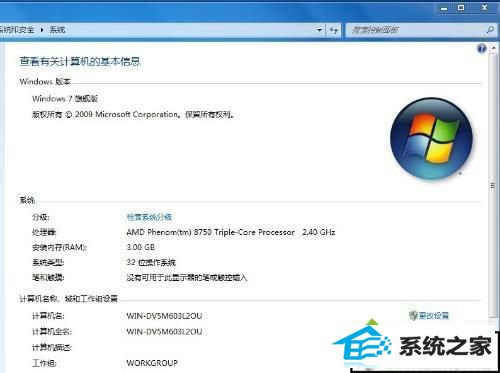Minimize the System window
This screenshot has width=500, height=373.
coord(444,8)
